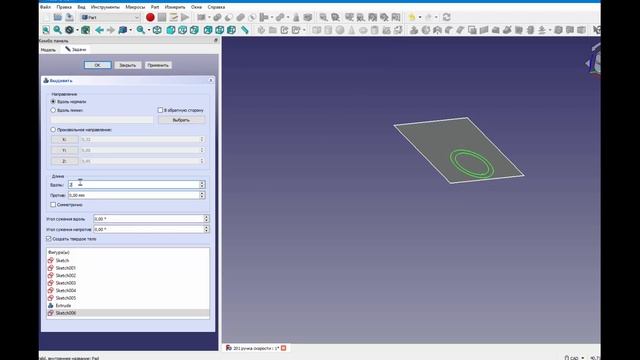The width and height of the screenshot is (640, 360).
Task: Switch to the 'Модель' tab
Action: pos(48,49)
